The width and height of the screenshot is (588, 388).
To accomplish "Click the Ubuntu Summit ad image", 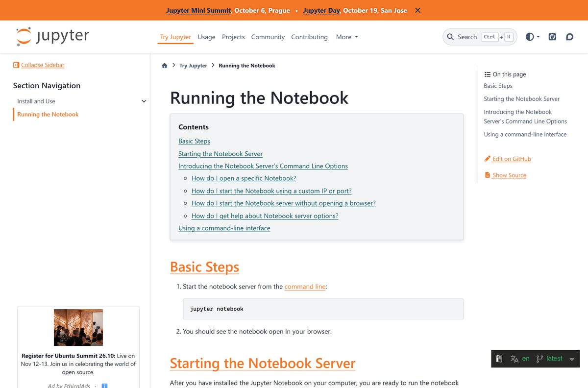I will click(78, 327).
